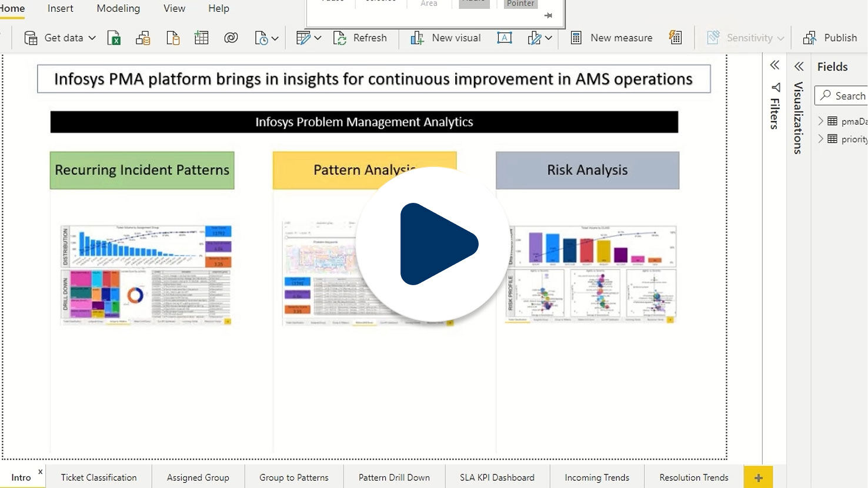868x488 pixels.
Task: Expand the Filters pane chevron
Action: pyautogui.click(x=775, y=65)
